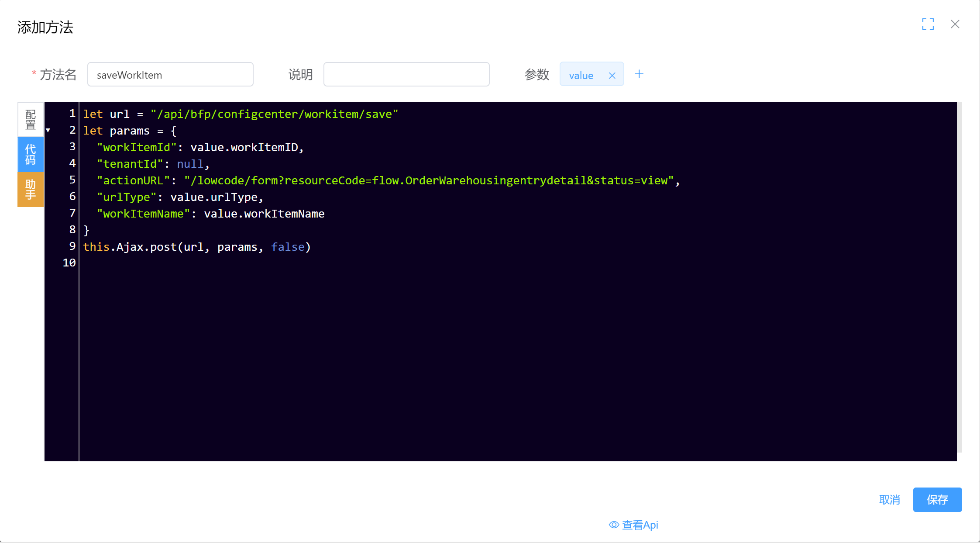Remove the value parameter tag

[612, 76]
